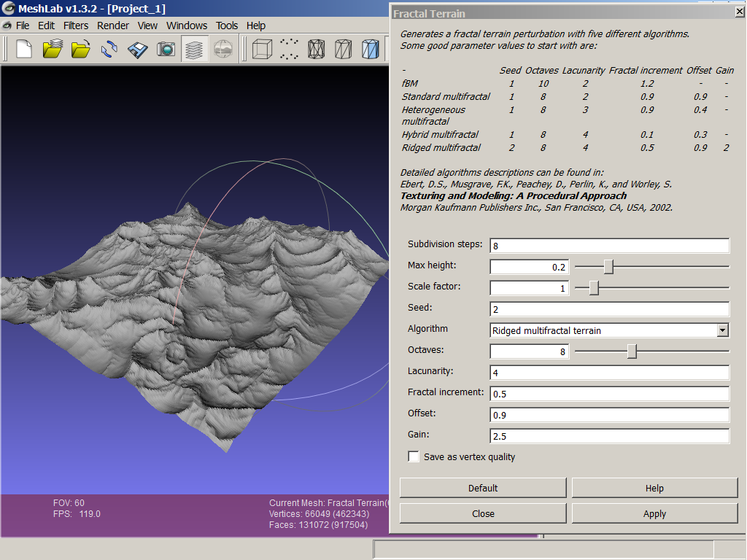Image resolution: width=747 pixels, height=560 pixels.
Task: Open the Render menu
Action: [x=113, y=26]
